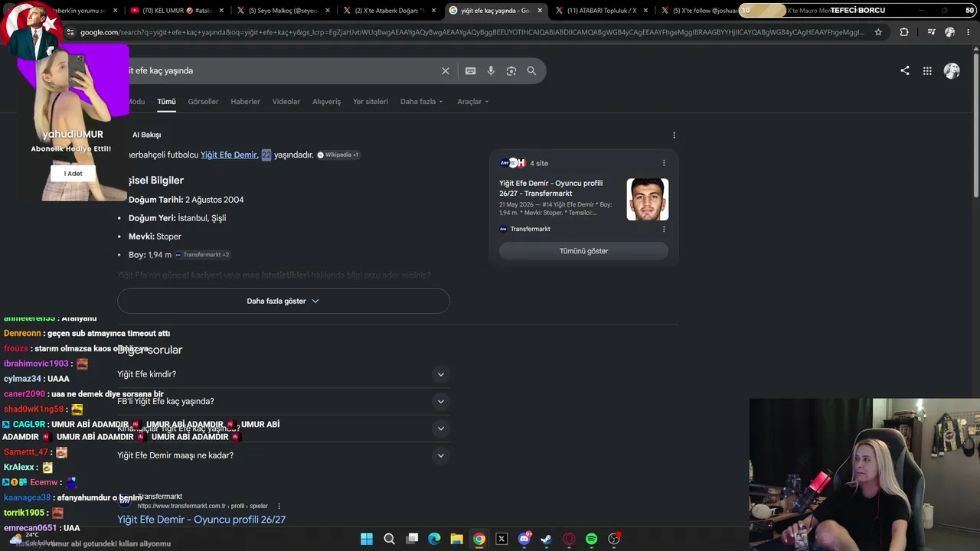Viewport: 980px width, 551px height.
Task: Click the "Tümünü göster" button
Action: point(583,251)
